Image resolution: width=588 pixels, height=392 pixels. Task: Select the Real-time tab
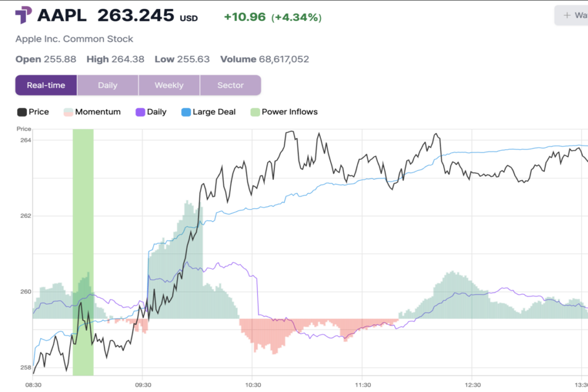(46, 85)
